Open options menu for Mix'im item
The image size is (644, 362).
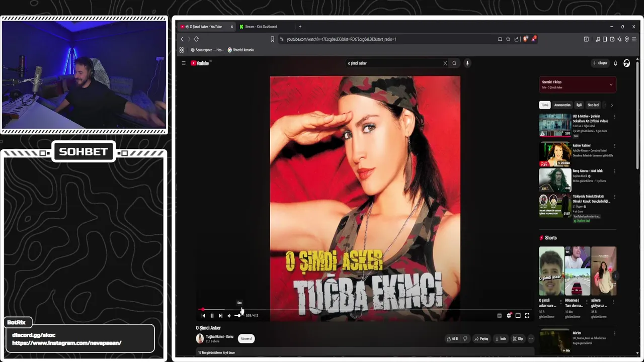click(x=614, y=333)
